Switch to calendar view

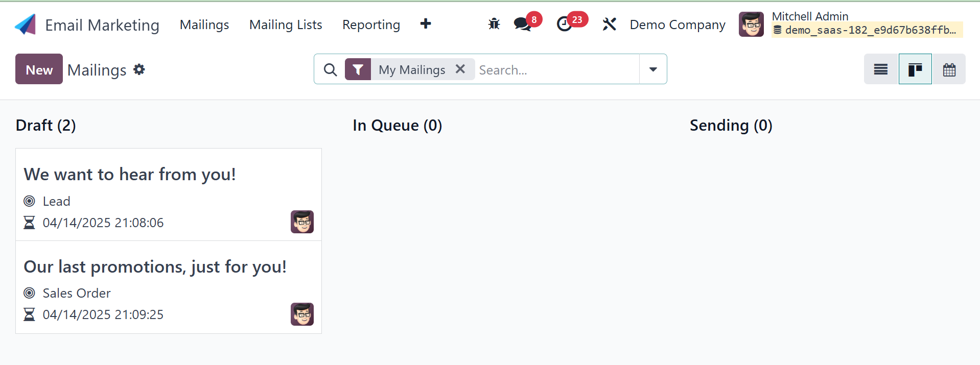949,69
